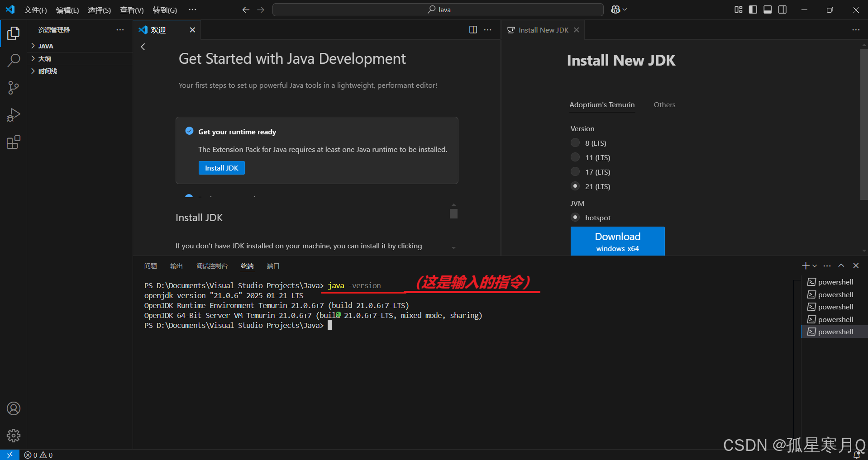Open the Explorer view in activity bar
The width and height of the screenshot is (868, 460).
click(x=14, y=33)
